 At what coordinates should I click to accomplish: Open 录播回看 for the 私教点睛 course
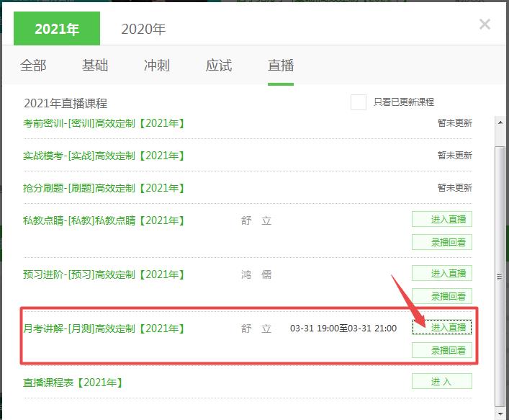click(442, 242)
